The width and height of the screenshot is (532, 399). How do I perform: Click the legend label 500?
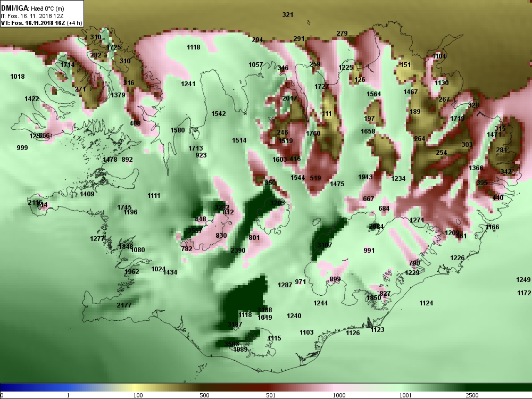(x=204, y=395)
